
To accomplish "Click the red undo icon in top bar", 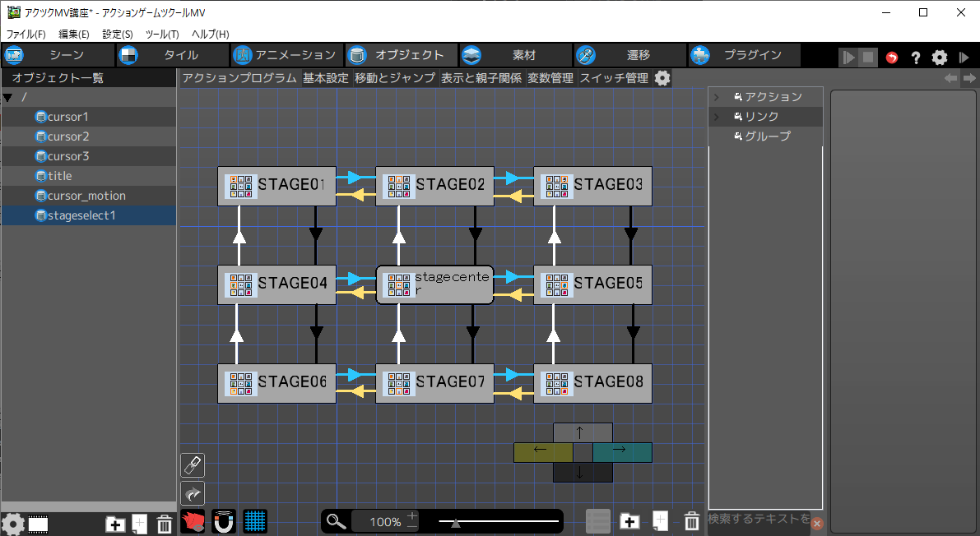I will [x=892, y=58].
